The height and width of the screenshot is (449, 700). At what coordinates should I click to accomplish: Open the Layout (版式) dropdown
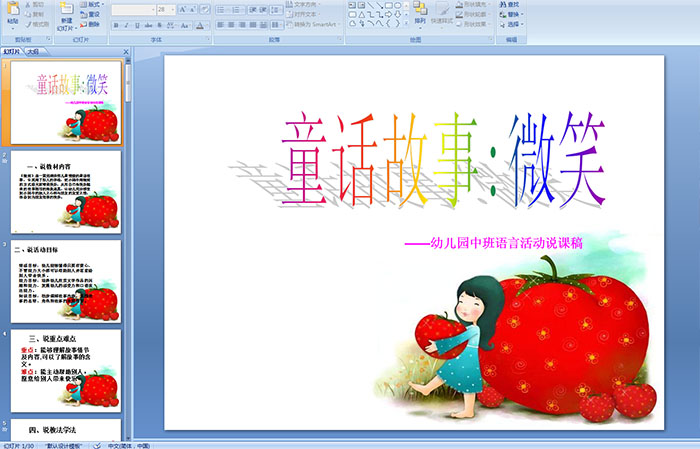92,4
